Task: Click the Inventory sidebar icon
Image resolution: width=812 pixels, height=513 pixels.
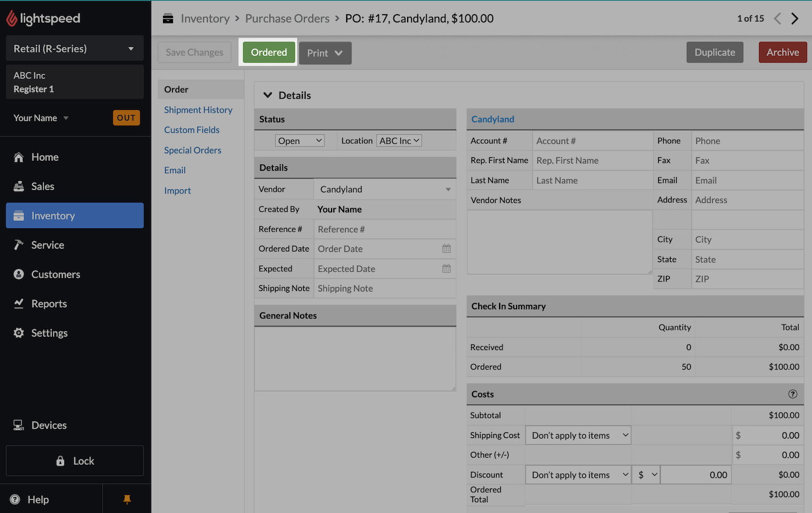Action: point(19,216)
